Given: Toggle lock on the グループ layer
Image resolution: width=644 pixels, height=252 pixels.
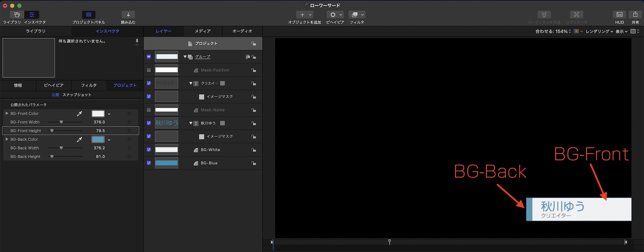Looking at the screenshot, I should (254, 57).
